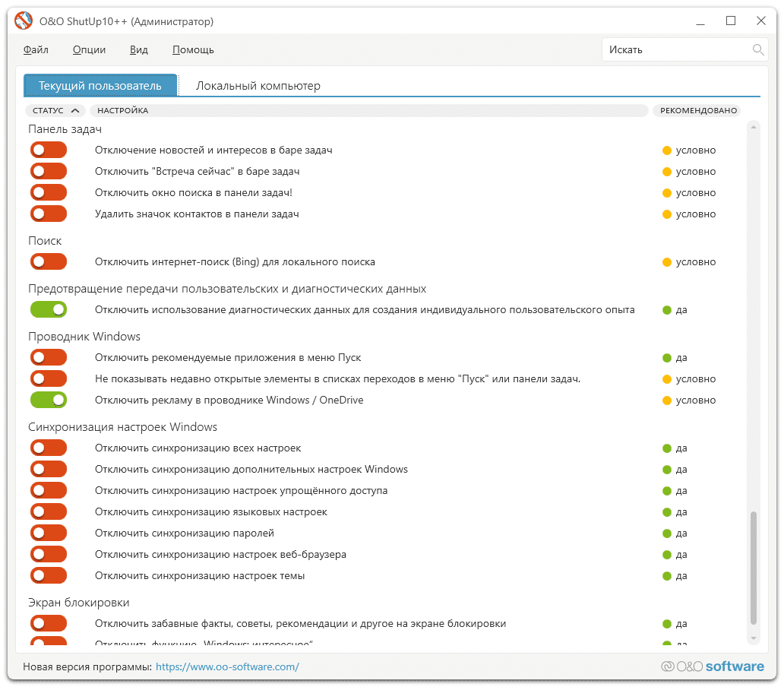Switch to Локальный компьютер tab
Viewport: 784px width, 687px height.
tap(258, 86)
